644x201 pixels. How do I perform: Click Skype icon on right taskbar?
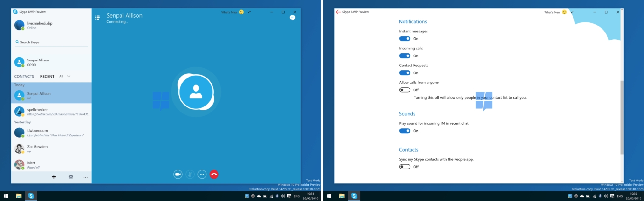point(354,196)
